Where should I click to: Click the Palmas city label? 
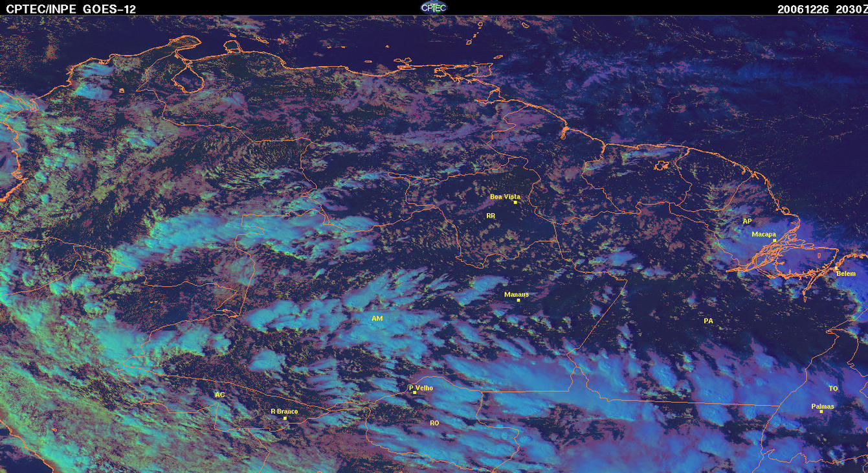(823, 406)
